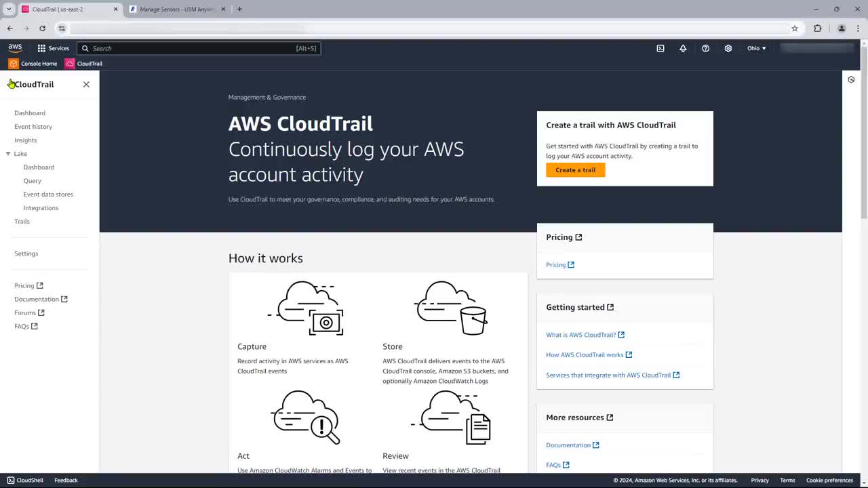The height and width of the screenshot is (488, 868).
Task: Click Create a trail button
Action: [575, 170]
